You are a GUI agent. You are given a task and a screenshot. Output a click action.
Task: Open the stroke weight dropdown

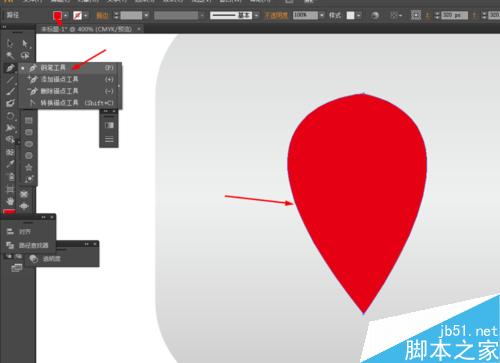pyautogui.click(x=146, y=15)
